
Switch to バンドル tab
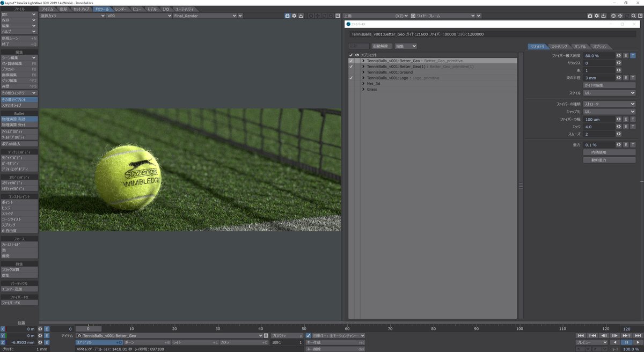click(x=580, y=47)
